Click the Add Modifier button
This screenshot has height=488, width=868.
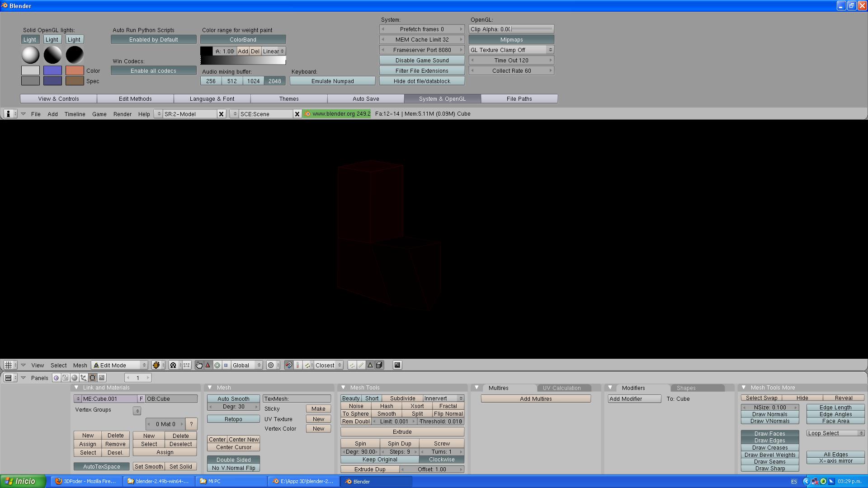pos(634,399)
